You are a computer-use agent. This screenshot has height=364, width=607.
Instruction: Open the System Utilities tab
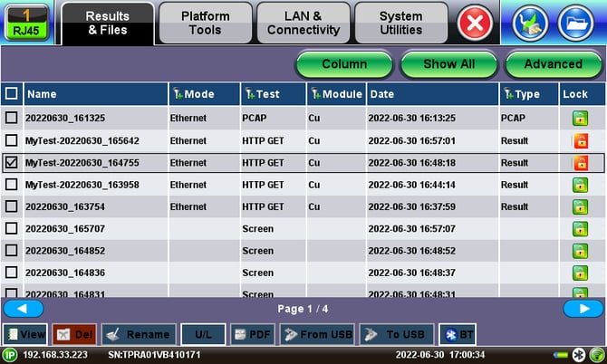point(401,24)
